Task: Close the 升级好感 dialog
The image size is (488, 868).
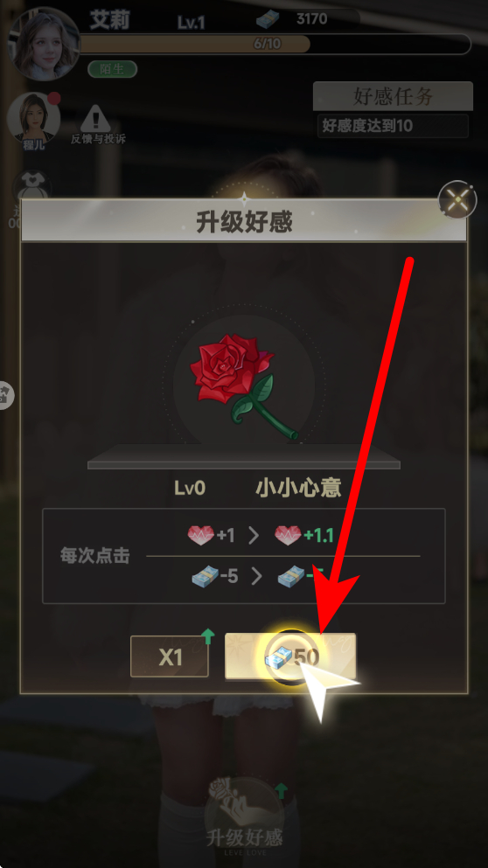Action: [x=457, y=199]
